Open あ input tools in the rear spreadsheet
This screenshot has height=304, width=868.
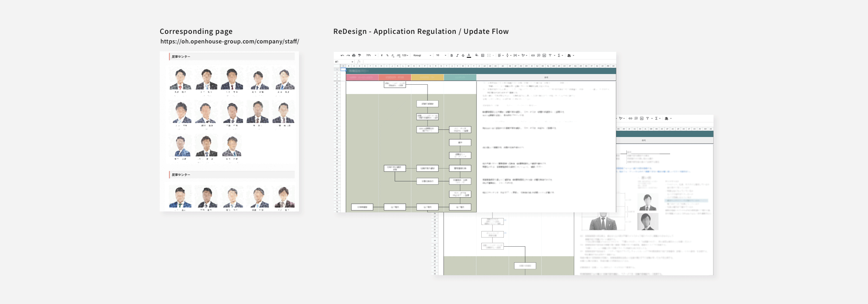666,119
